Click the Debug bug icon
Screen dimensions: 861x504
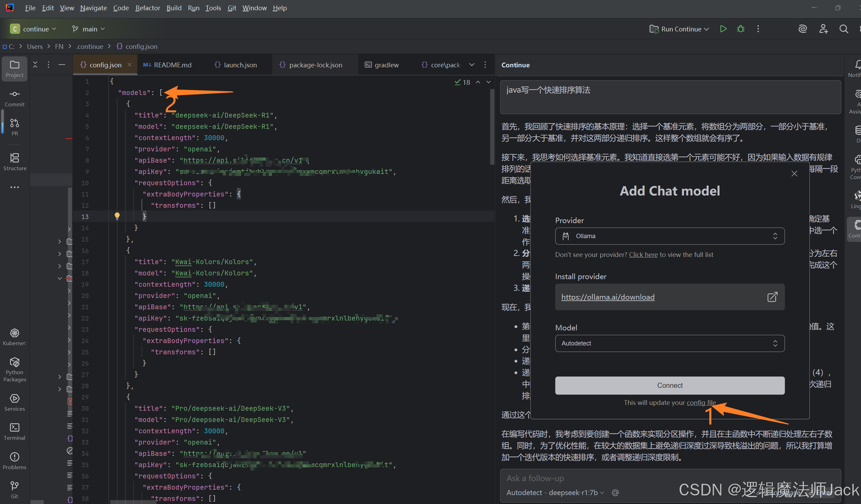[740, 29]
